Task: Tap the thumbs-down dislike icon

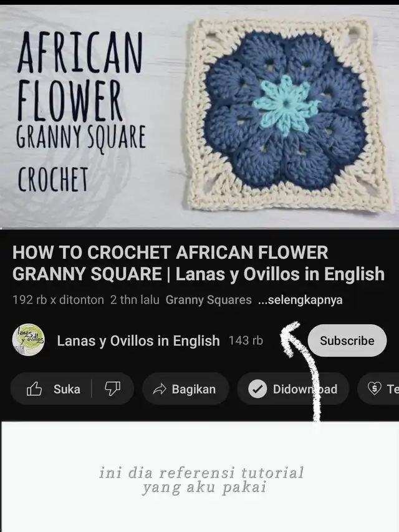Action: click(x=113, y=389)
